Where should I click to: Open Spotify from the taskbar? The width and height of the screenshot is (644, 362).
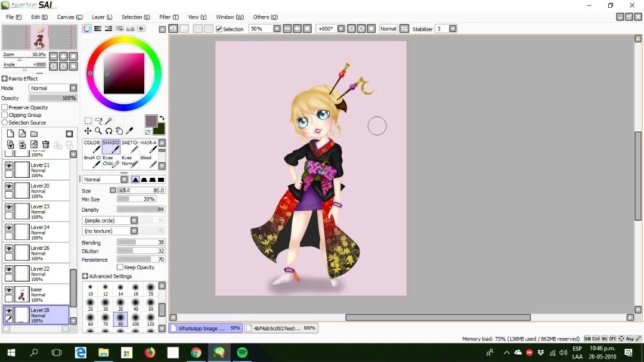coord(242,352)
